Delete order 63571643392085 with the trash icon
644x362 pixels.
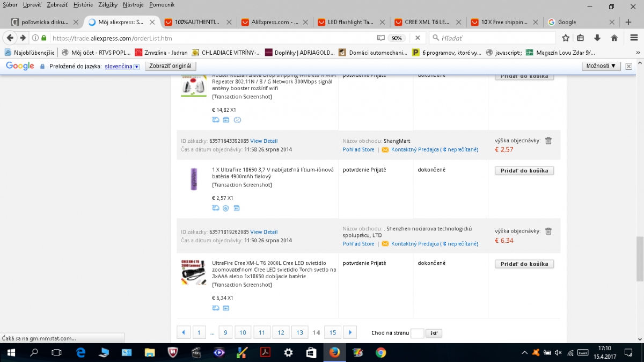click(x=548, y=141)
